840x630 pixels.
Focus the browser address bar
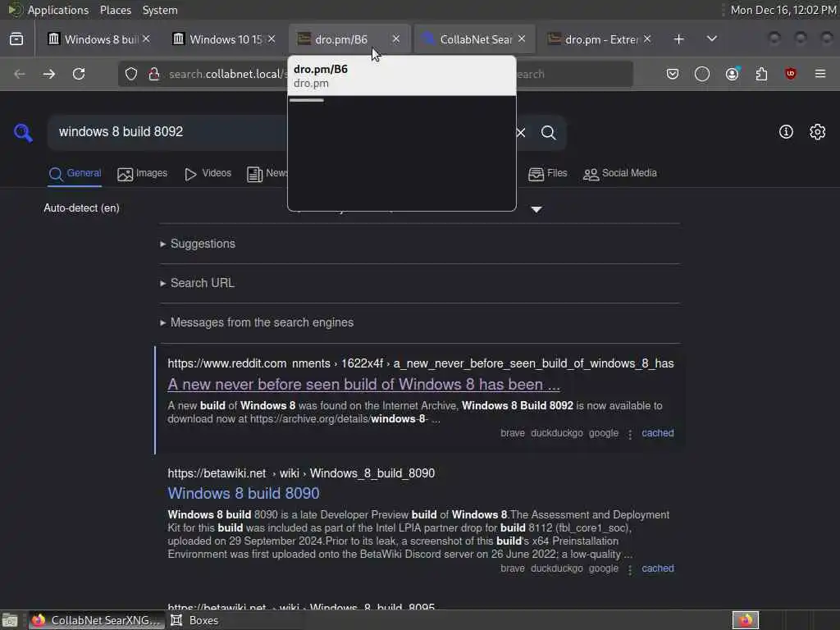228,74
